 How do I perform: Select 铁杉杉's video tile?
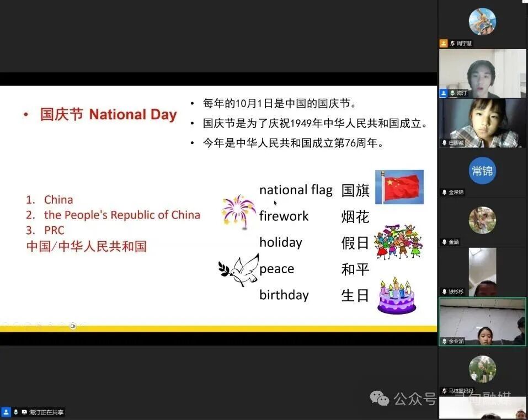tap(482, 272)
